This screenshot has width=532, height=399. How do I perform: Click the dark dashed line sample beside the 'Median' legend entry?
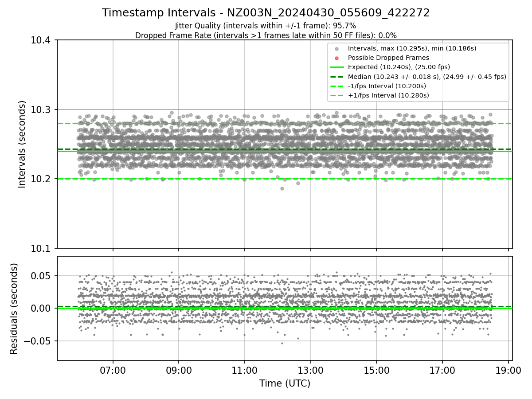tap(337, 77)
